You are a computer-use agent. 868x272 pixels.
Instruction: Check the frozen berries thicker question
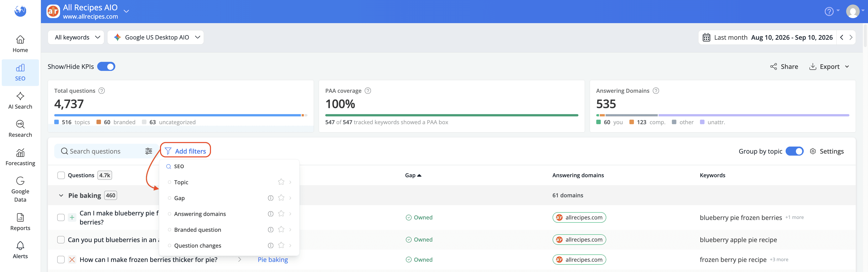coord(61,260)
